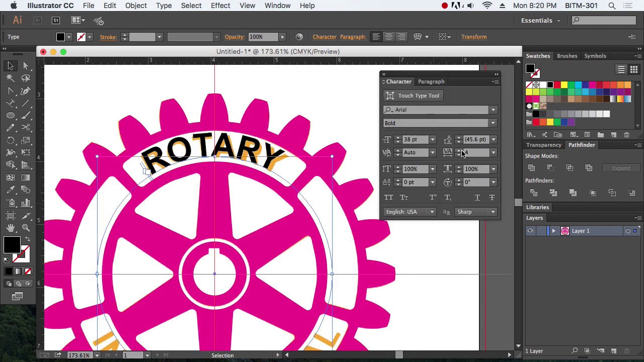
Task: Click Minus Front shape mode icon
Action: [x=550, y=168]
